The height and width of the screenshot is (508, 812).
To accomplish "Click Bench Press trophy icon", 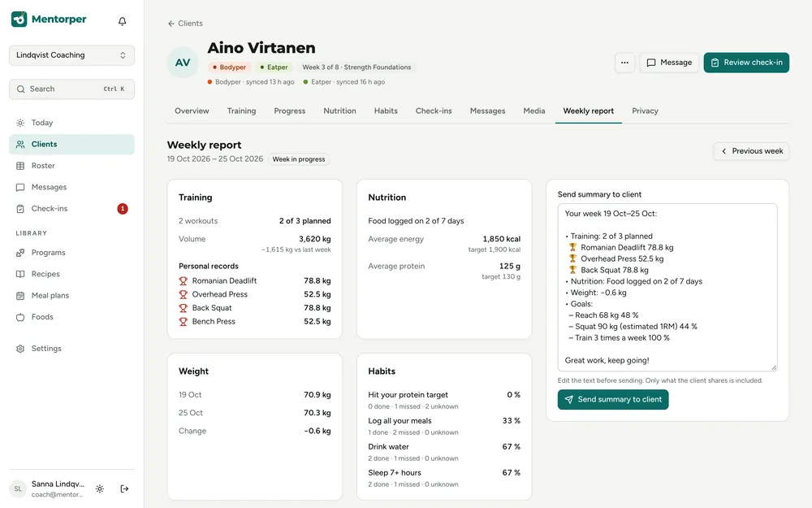I will point(184,321).
